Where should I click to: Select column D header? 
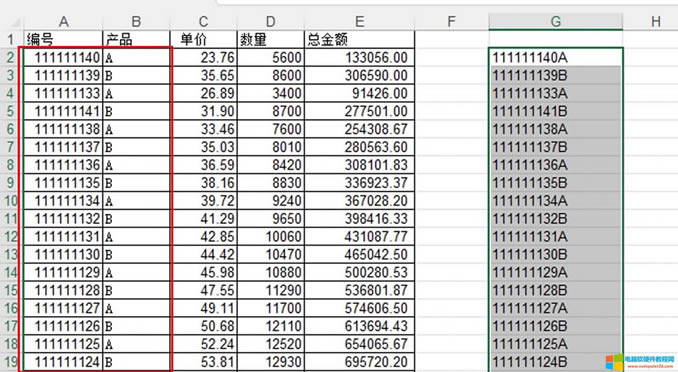point(271,21)
